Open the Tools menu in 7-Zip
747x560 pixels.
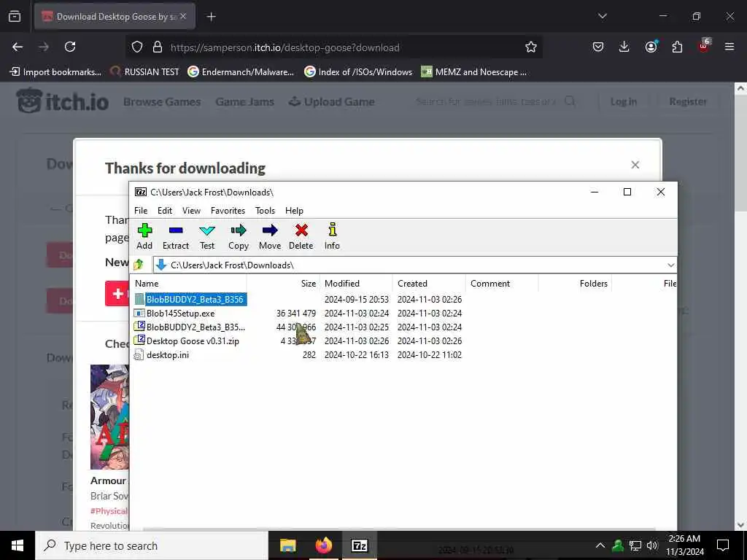tap(265, 211)
